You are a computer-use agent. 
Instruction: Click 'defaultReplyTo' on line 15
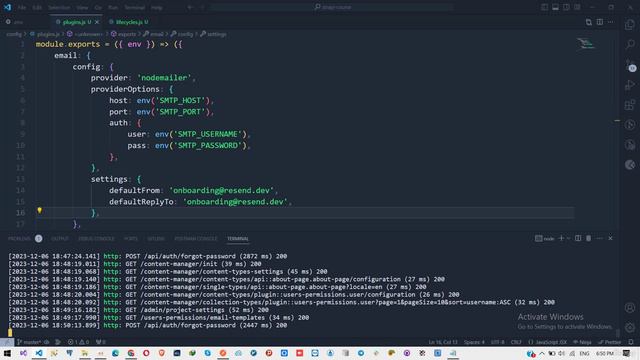click(141, 202)
